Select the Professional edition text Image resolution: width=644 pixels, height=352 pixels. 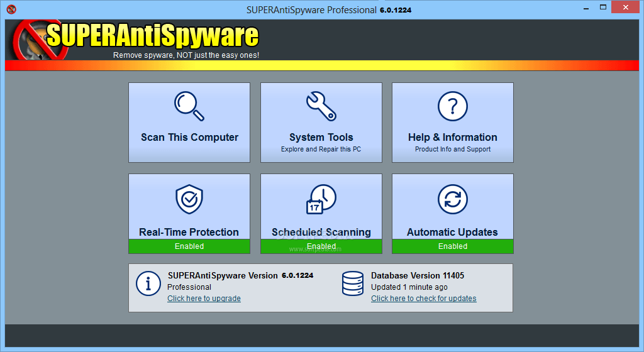[189, 287]
